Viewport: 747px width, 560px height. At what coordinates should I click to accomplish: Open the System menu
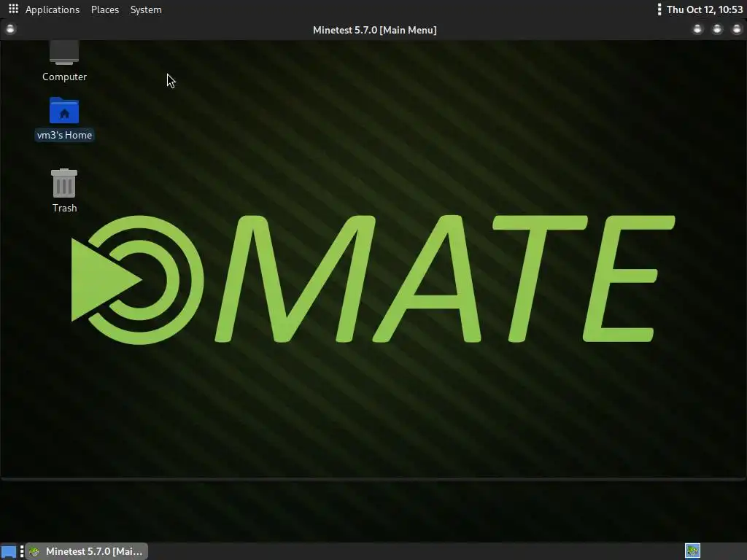146,9
